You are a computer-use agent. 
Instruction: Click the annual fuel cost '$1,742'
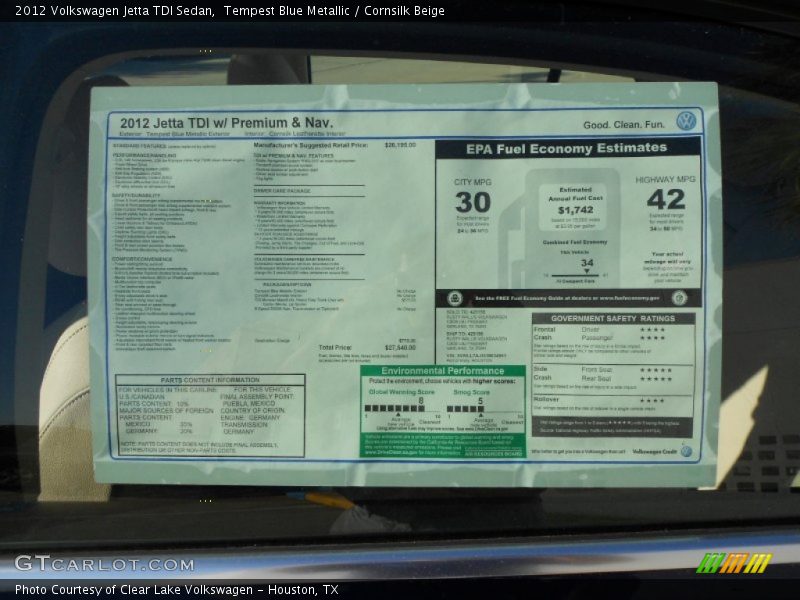pyautogui.click(x=576, y=210)
